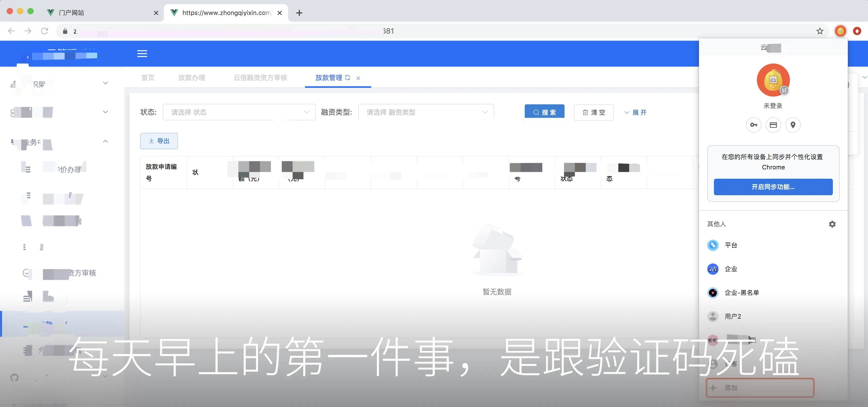Viewport: 868px width, 407px height.
Task: Click the browser back arrow
Action: [11, 31]
